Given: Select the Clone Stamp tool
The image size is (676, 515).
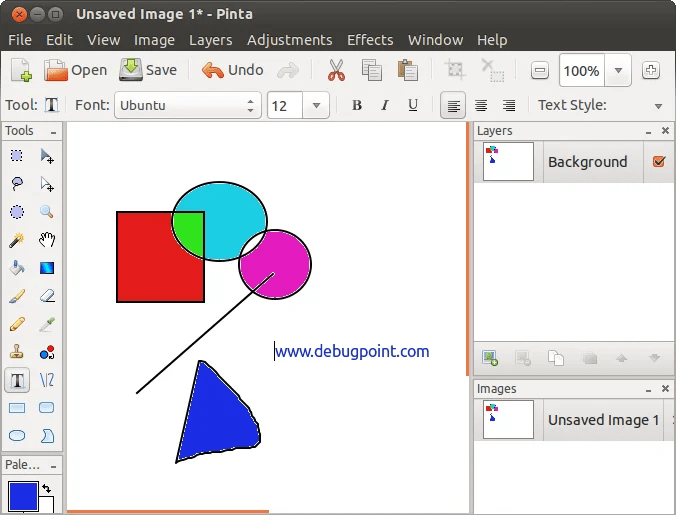Looking at the screenshot, I should 17,352.
